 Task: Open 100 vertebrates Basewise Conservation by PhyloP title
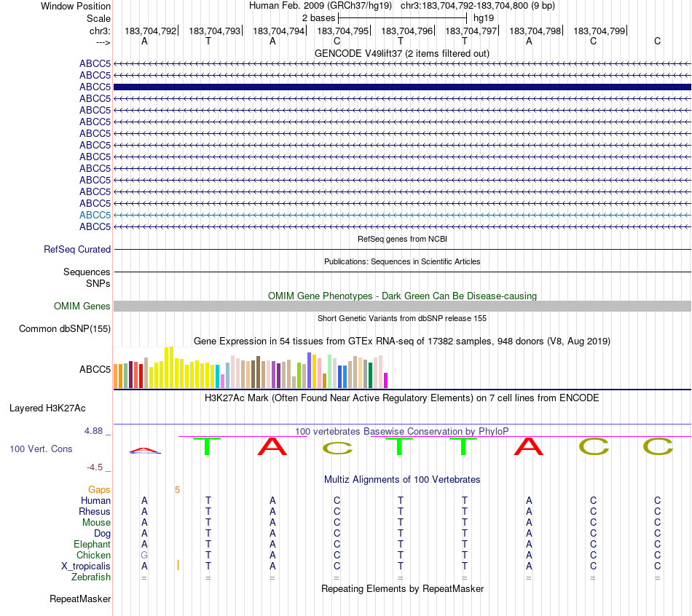click(402, 432)
